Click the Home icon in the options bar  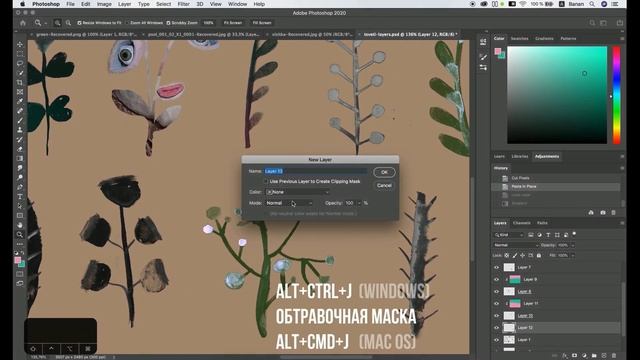point(23,23)
